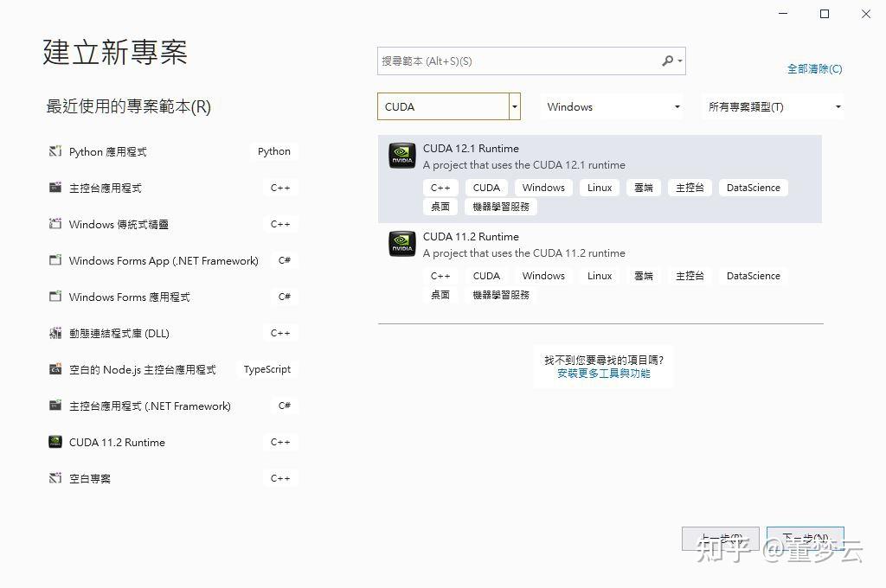The height and width of the screenshot is (588, 886).
Task: Select the 空白專案 template icon
Action: 55,477
